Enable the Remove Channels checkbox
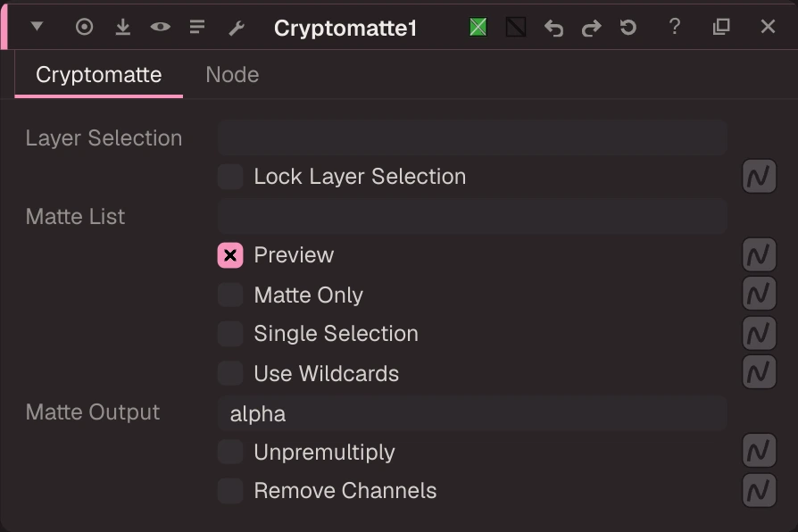The image size is (798, 532). (x=230, y=491)
